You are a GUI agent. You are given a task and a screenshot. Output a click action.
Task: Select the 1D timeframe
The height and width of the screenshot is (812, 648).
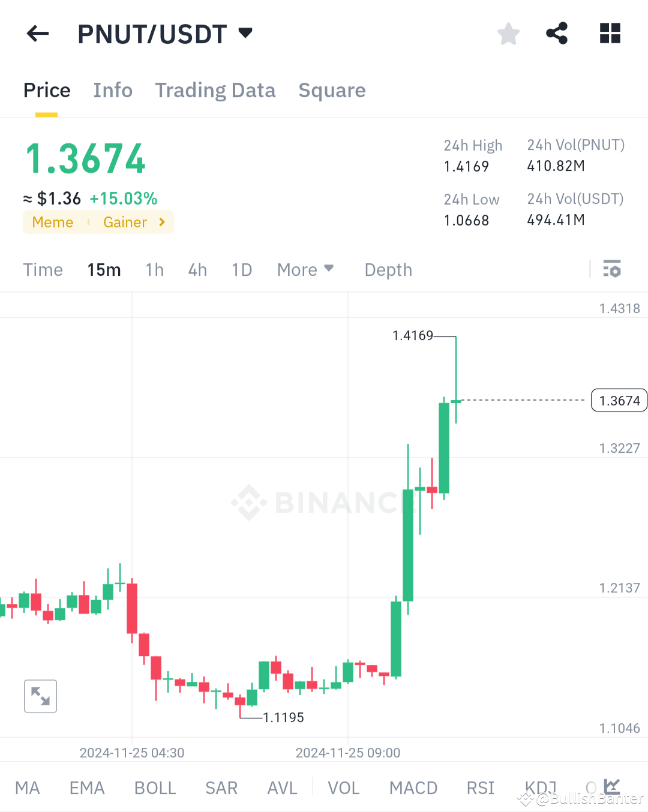click(x=242, y=269)
